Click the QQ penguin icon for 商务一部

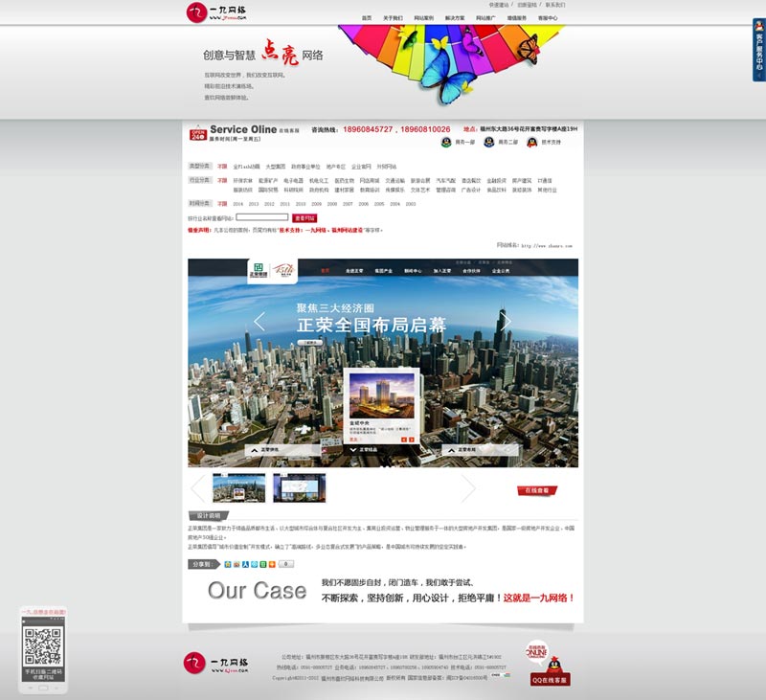(x=446, y=143)
